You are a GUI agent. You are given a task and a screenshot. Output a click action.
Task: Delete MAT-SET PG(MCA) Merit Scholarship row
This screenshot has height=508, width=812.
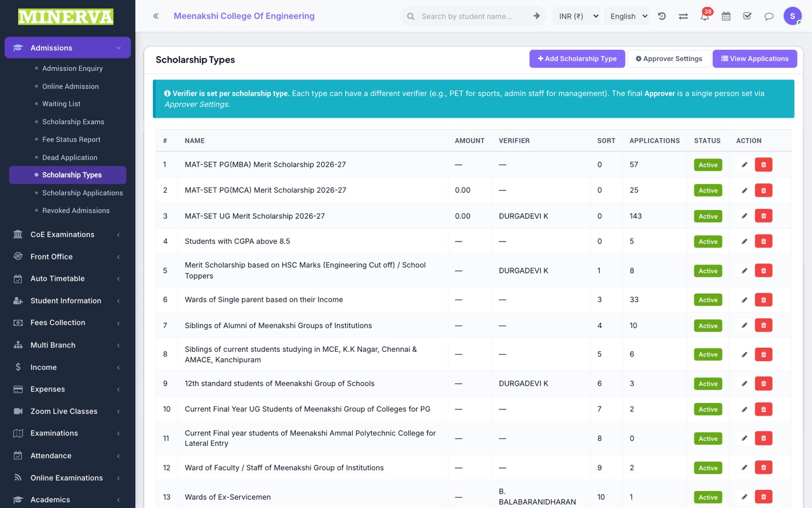point(763,190)
